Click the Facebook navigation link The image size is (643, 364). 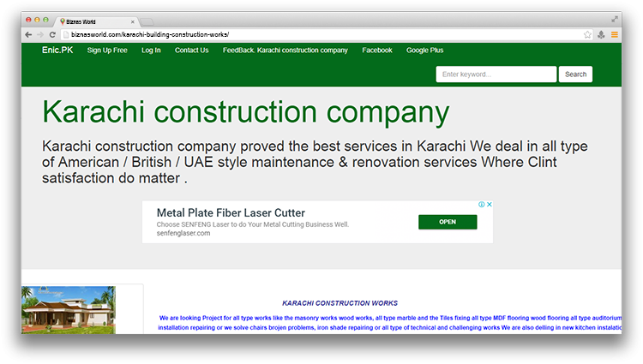(x=377, y=51)
